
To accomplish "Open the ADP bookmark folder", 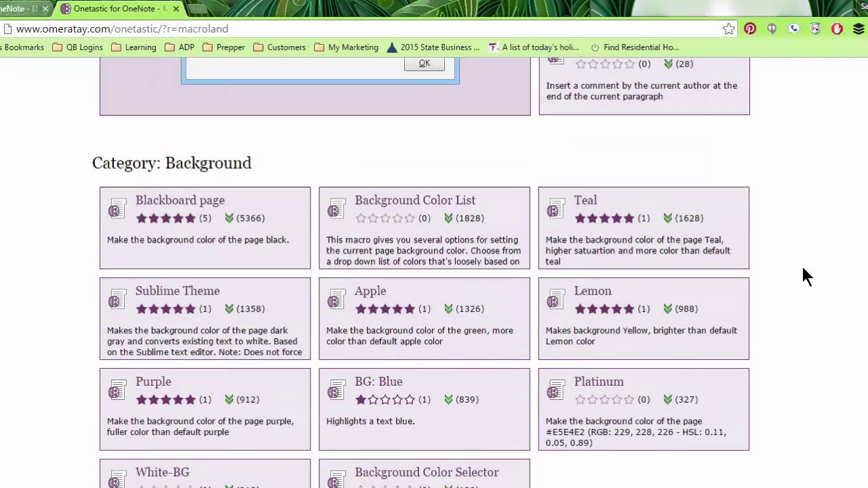I will pos(180,47).
